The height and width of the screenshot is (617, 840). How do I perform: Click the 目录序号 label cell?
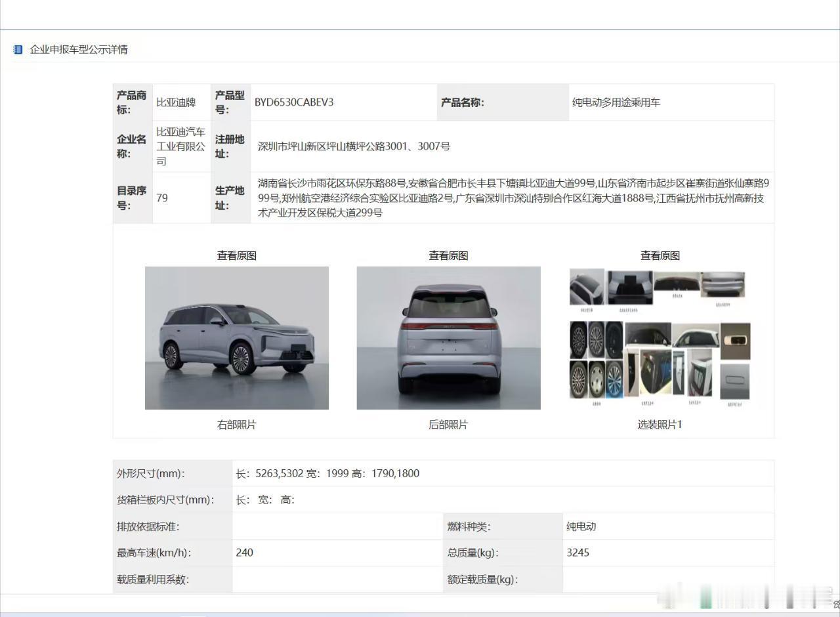(x=133, y=198)
